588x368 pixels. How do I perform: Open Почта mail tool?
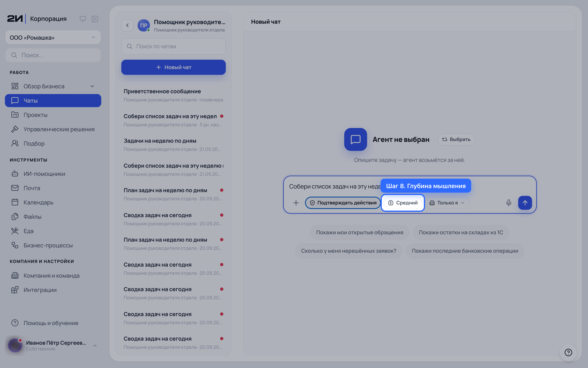[x=53, y=188]
